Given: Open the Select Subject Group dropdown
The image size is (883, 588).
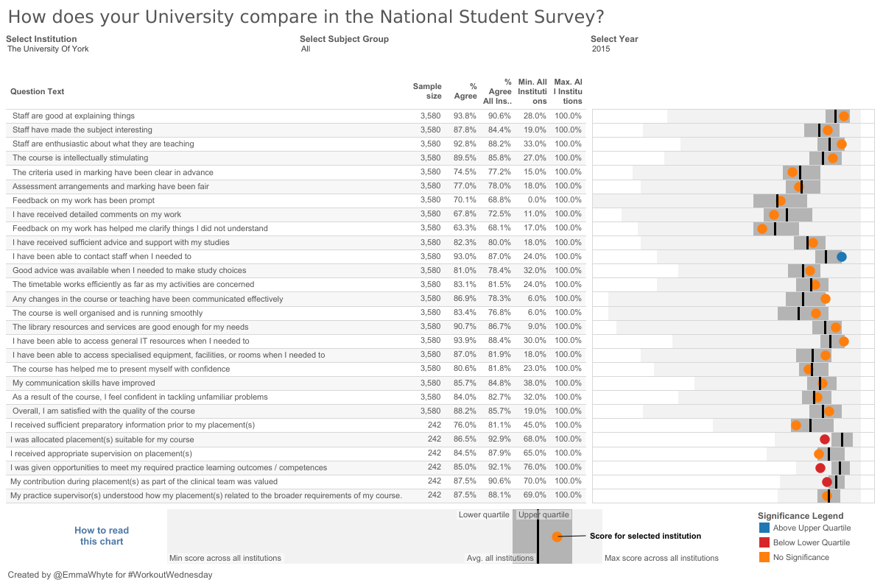Looking at the screenshot, I should coord(306,49).
